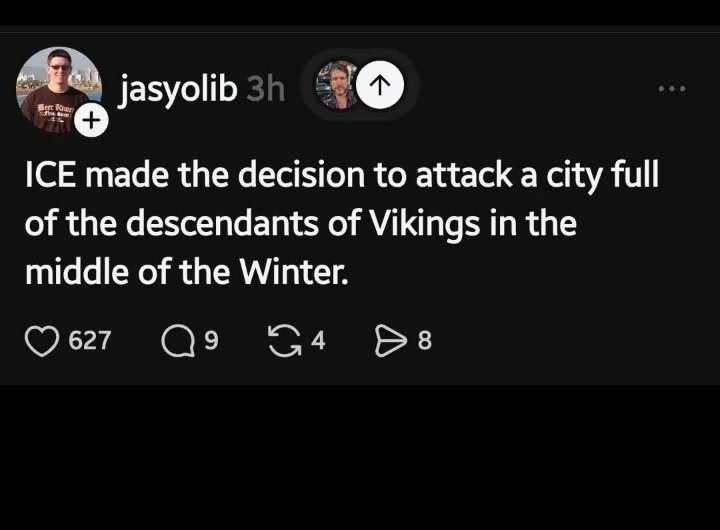Image resolution: width=720 pixels, height=530 pixels.
Task: Click the 3h timestamp
Action: tap(265, 89)
